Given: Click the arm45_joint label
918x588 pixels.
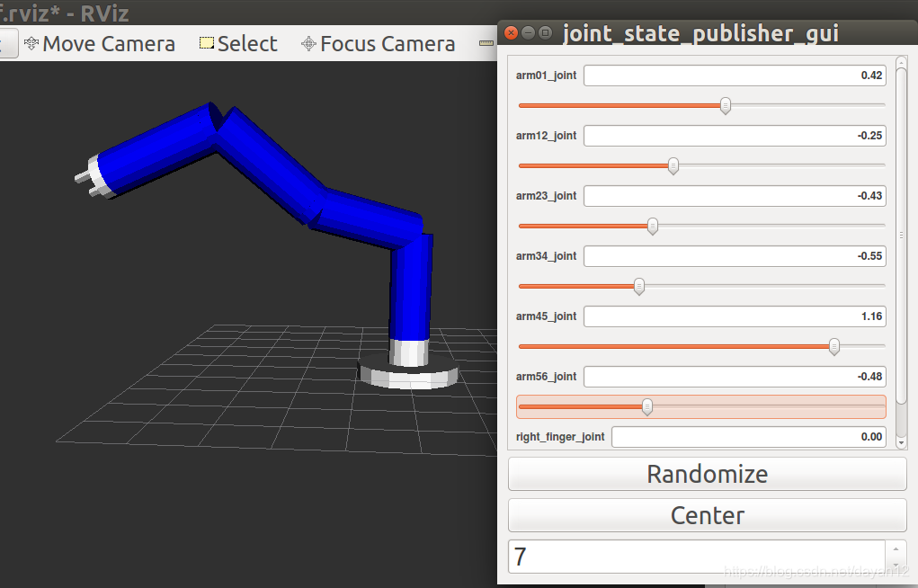Looking at the screenshot, I should coord(546,316).
